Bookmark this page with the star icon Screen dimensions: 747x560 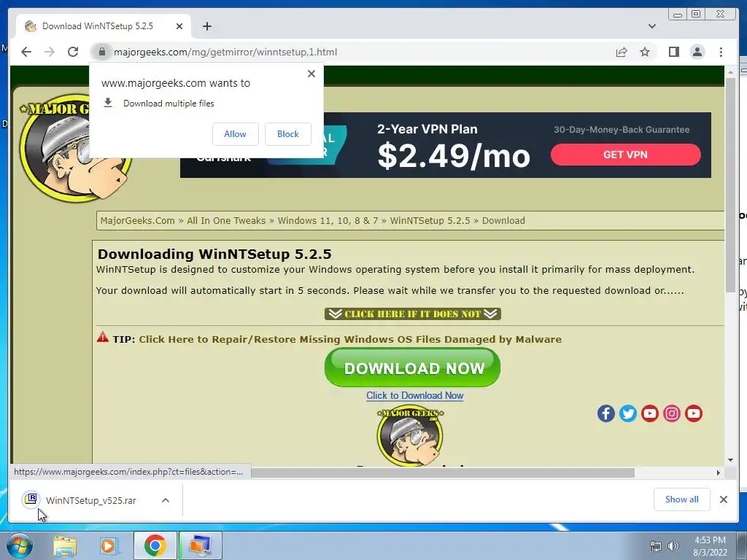tap(645, 52)
